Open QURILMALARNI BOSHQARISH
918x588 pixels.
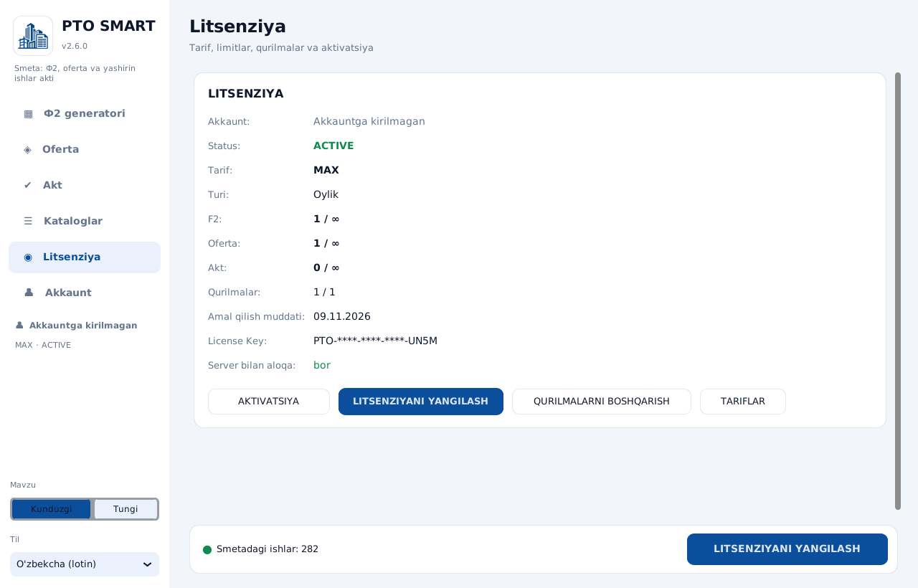click(602, 402)
